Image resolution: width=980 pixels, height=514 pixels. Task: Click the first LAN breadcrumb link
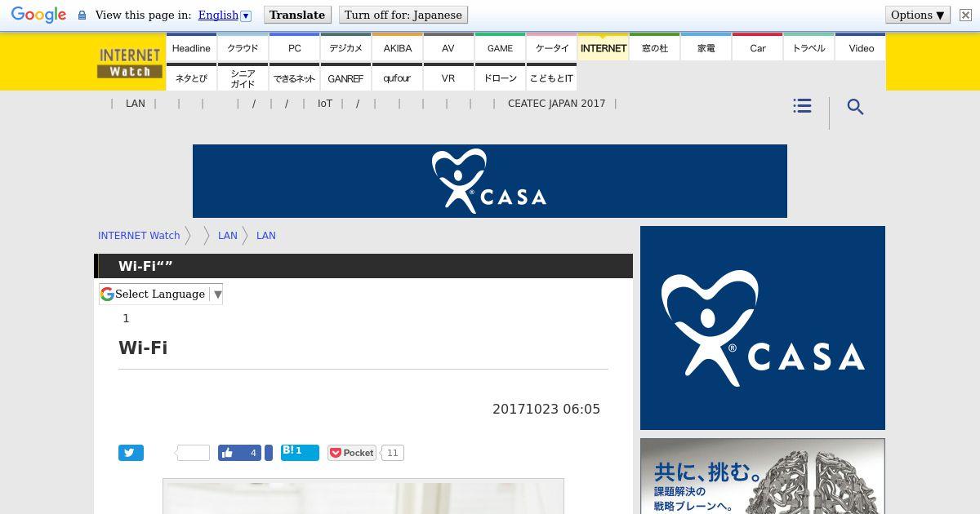click(228, 235)
